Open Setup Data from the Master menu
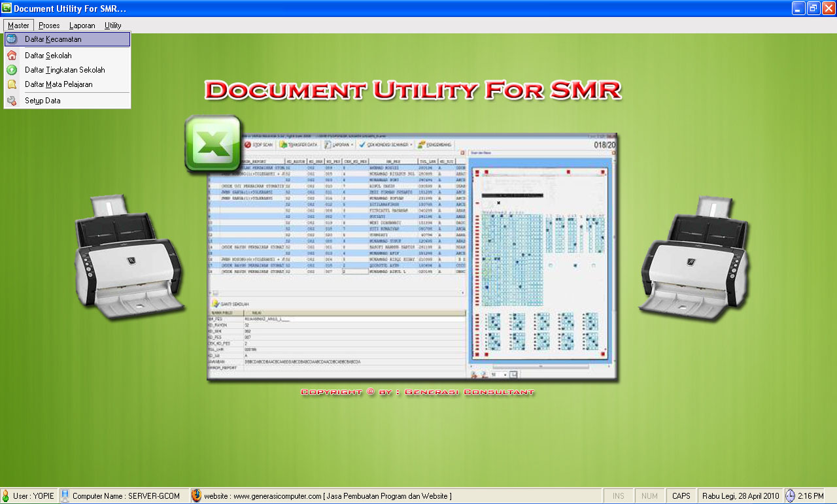 (x=43, y=101)
